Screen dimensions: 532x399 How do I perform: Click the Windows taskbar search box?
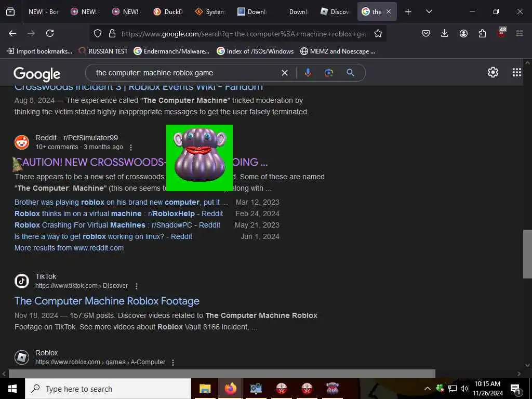[x=108, y=389]
